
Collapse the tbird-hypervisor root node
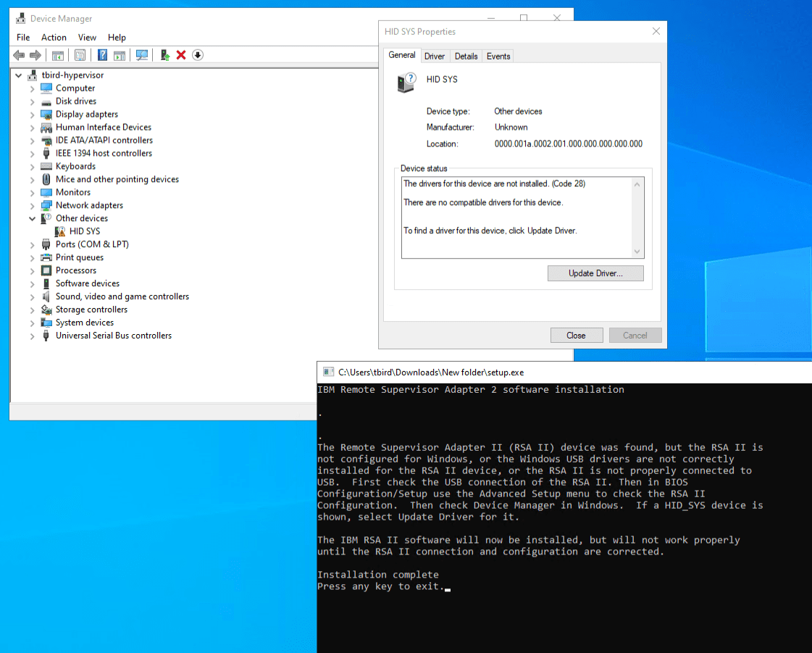tap(19, 75)
